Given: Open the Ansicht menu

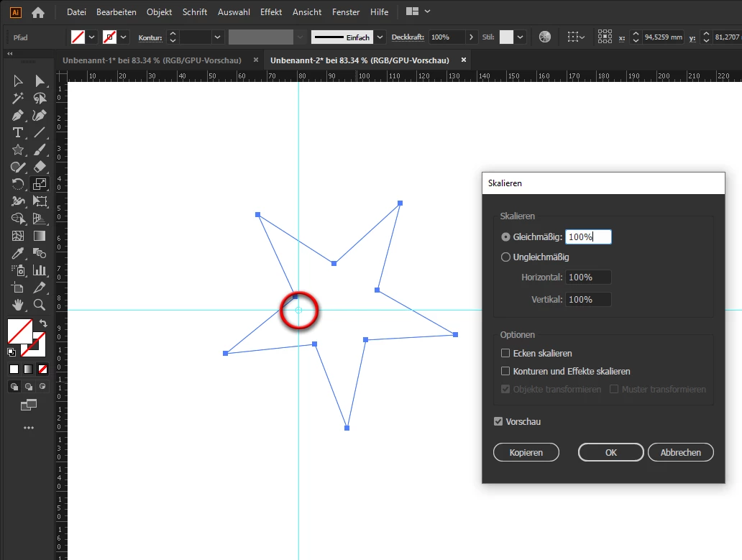Looking at the screenshot, I should pos(307,12).
